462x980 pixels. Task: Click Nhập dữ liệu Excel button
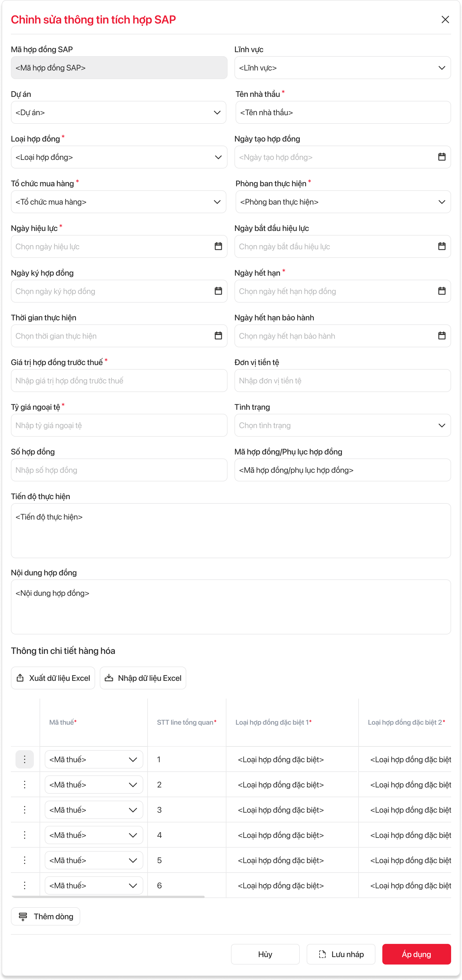(143, 678)
